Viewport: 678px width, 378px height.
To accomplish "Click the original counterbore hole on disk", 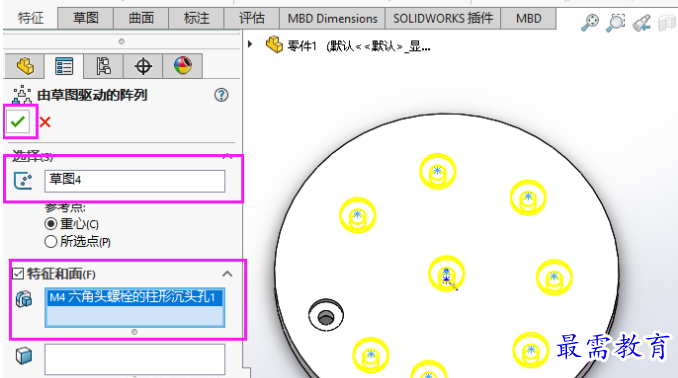I will [326, 315].
